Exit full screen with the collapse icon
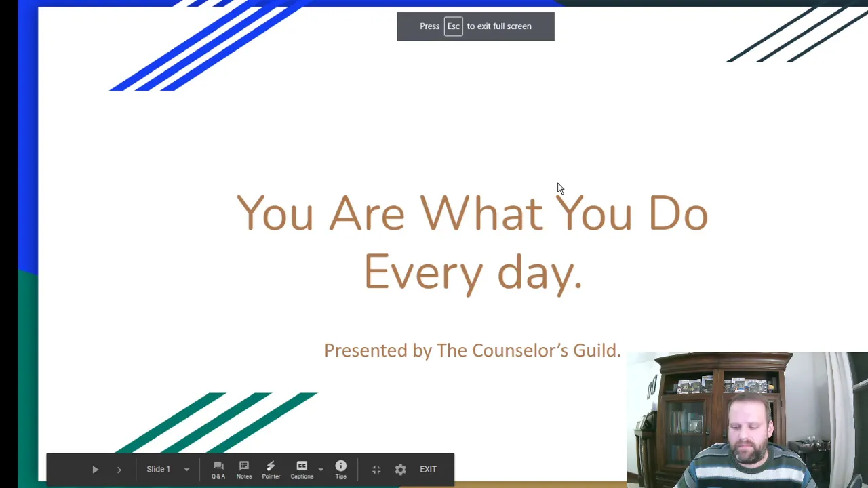 click(376, 469)
